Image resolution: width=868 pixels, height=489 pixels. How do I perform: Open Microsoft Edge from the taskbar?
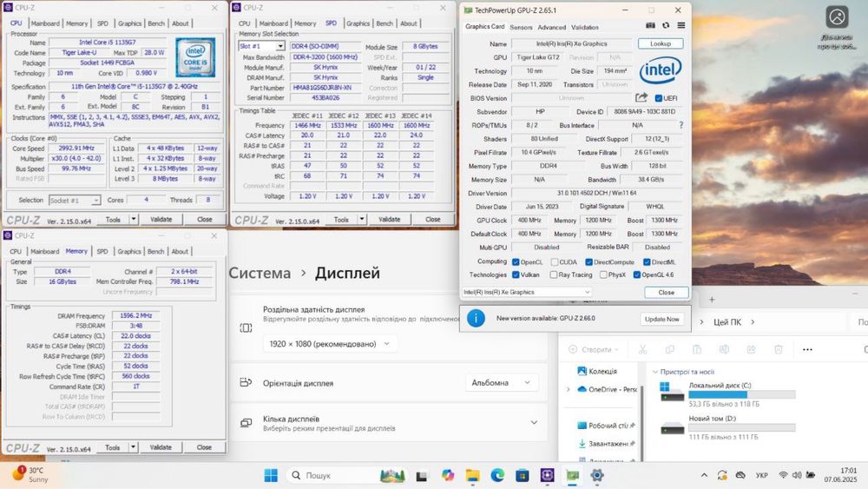[497, 475]
